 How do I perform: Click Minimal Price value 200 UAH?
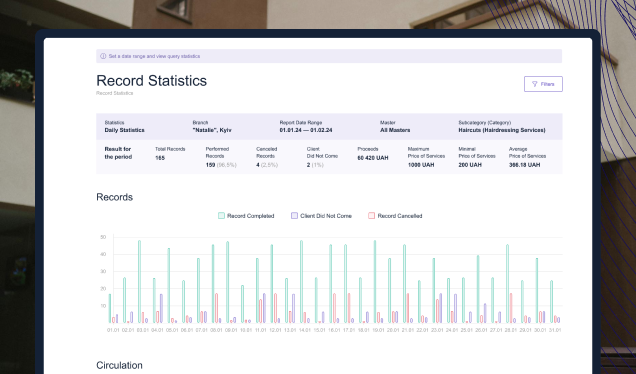[x=470, y=165]
